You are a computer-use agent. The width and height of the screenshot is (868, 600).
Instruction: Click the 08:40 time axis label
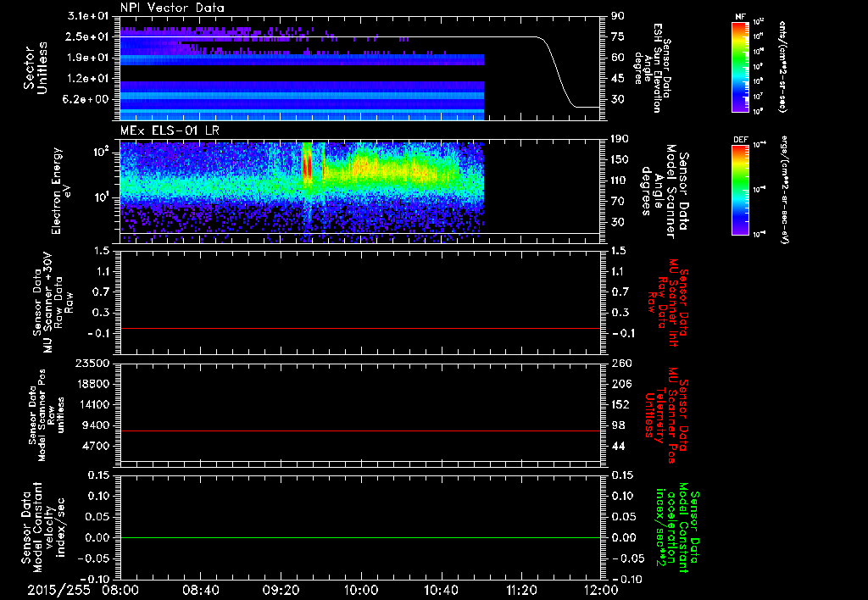point(200,591)
